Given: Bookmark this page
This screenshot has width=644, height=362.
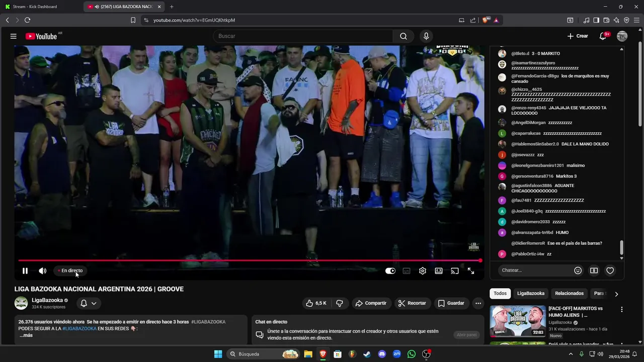Looking at the screenshot, I should (x=133, y=20).
